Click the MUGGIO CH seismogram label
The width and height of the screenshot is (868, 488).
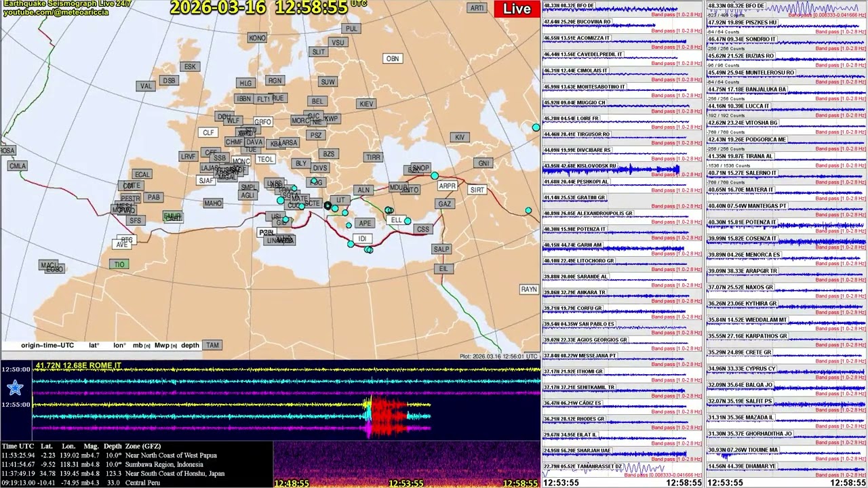[574, 102]
